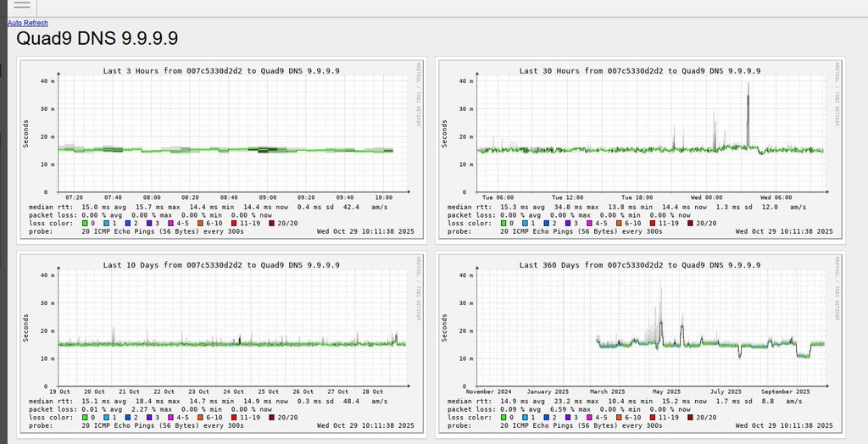868x444 pixels.
Task: Click green loss color 0 swatch in 3 Hours legend
Action: coord(85,224)
